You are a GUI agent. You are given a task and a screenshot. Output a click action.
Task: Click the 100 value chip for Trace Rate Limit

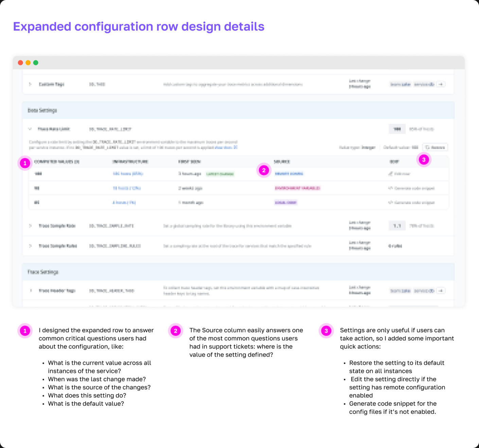(397, 129)
